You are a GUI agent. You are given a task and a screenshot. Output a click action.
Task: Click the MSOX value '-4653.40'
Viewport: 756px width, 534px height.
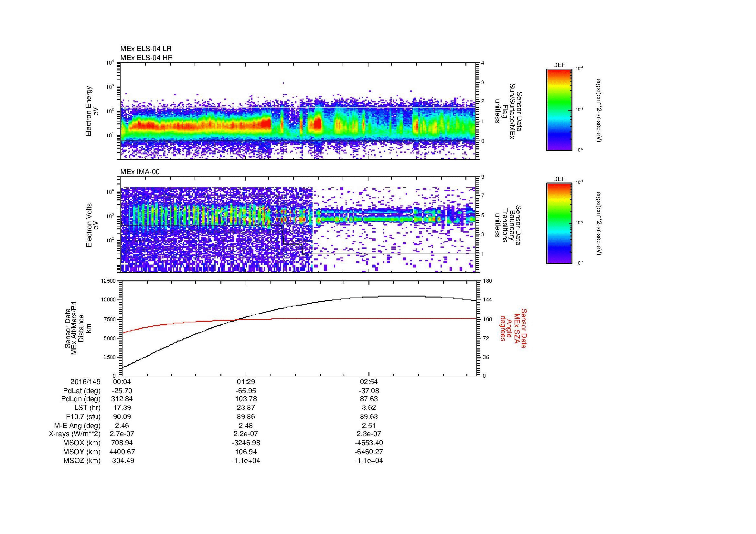(369, 443)
